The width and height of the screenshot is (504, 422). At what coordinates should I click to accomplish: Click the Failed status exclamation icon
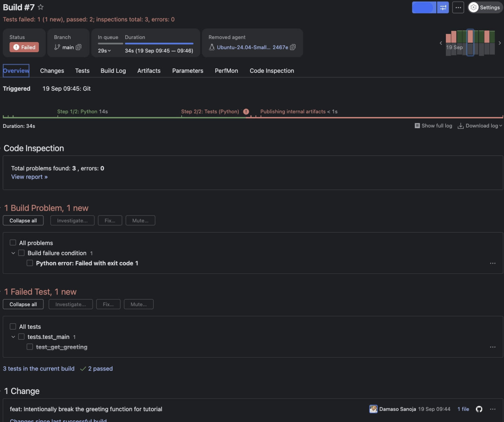click(x=16, y=47)
